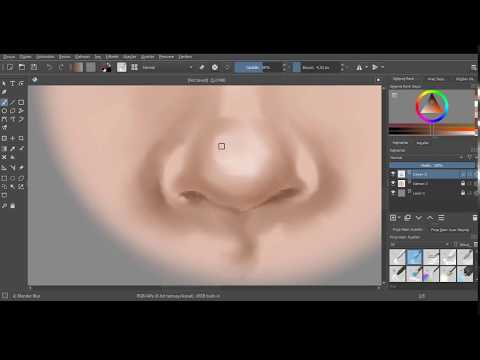Select the Ellipse shape tool
This screenshot has width=480, height=360.
click(x=4, y=111)
